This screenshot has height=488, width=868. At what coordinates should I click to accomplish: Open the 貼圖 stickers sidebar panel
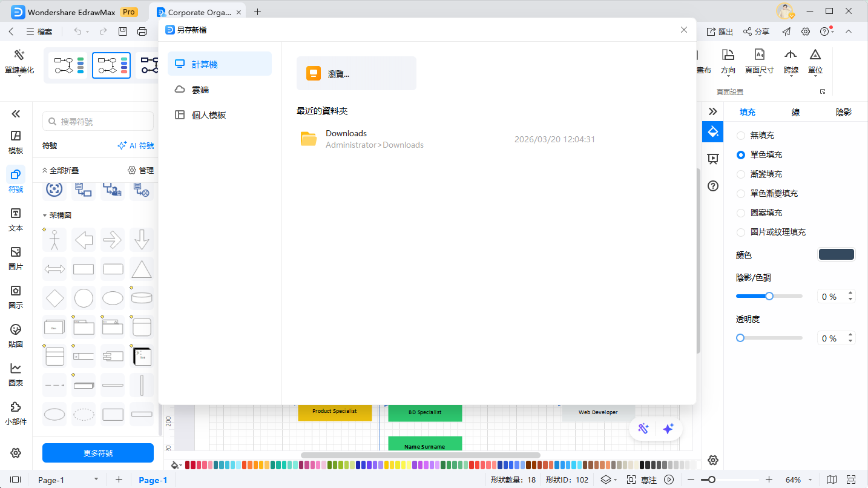click(16, 335)
